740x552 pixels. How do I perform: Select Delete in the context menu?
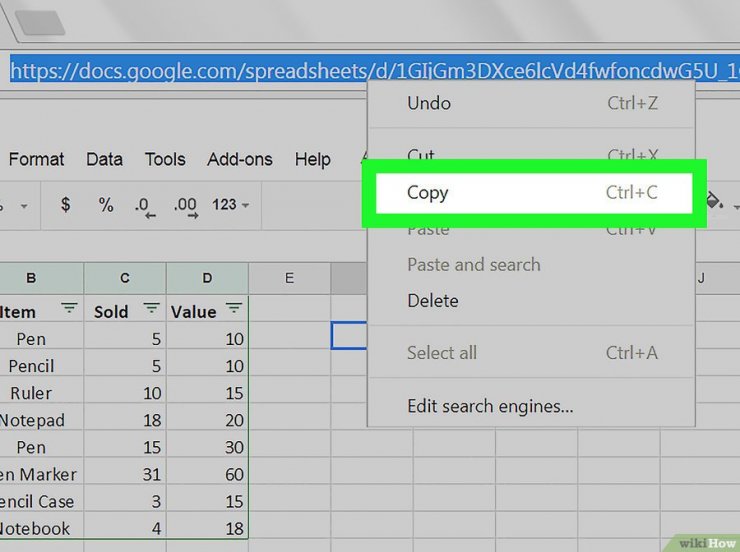pyautogui.click(x=531, y=301)
